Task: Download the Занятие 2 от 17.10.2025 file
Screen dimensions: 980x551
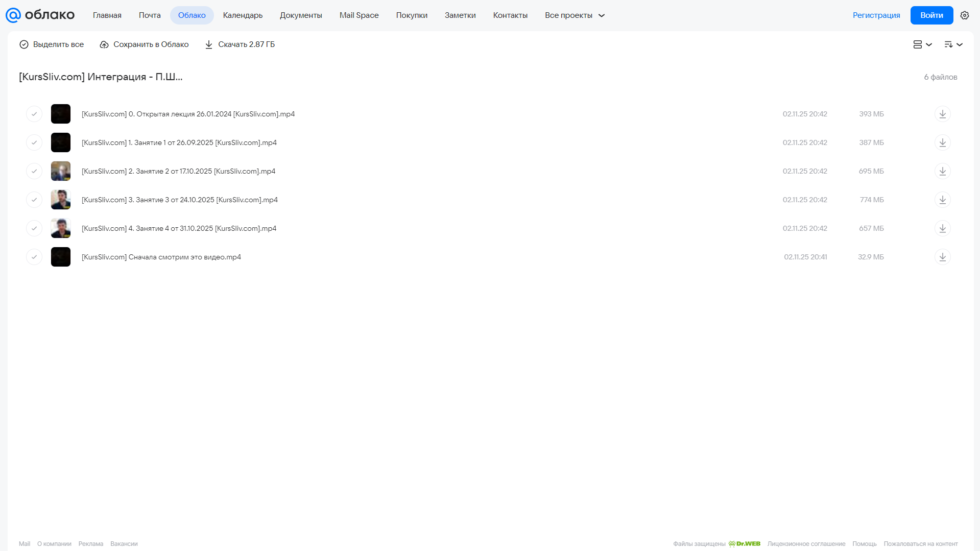Action: [942, 171]
